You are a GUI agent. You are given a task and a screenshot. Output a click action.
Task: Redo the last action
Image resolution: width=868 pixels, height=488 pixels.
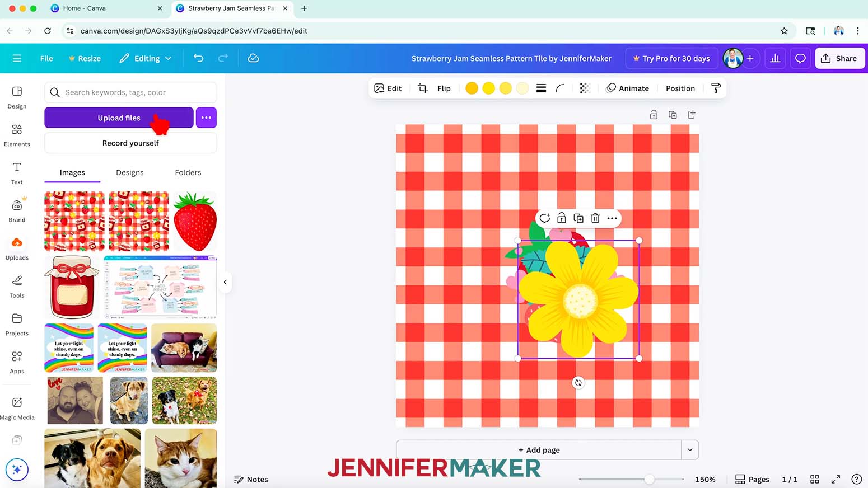223,58
